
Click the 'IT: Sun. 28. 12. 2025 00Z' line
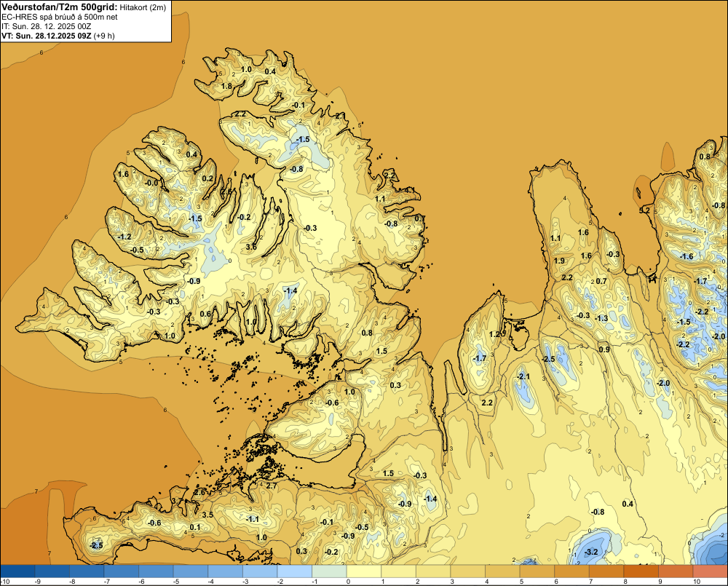pyautogui.click(x=47, y=26)
